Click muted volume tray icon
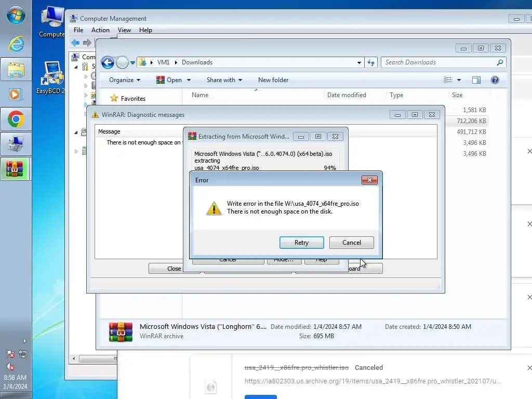This screenshot has height=399, width=532. [10, 366]
